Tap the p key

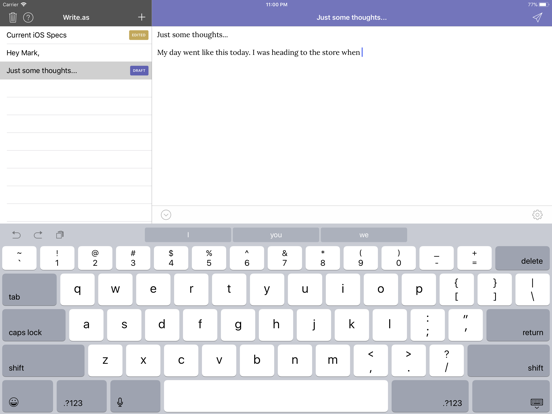coord(419,289)
